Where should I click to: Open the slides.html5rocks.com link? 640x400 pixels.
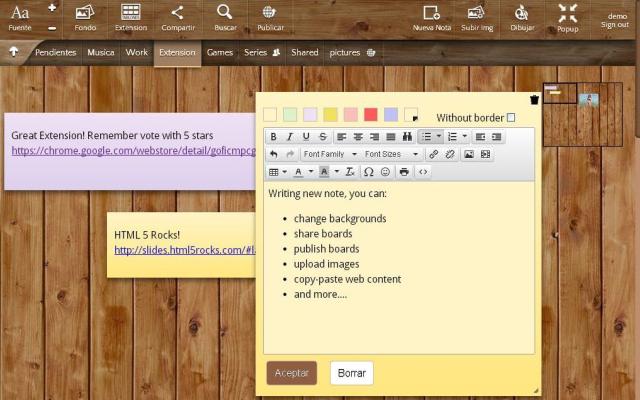click(185, 250)
